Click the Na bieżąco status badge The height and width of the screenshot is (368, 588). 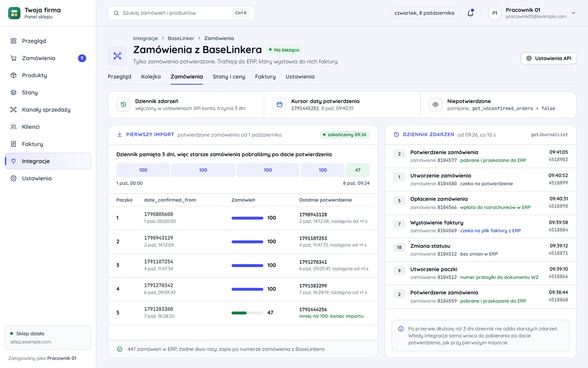284,50
